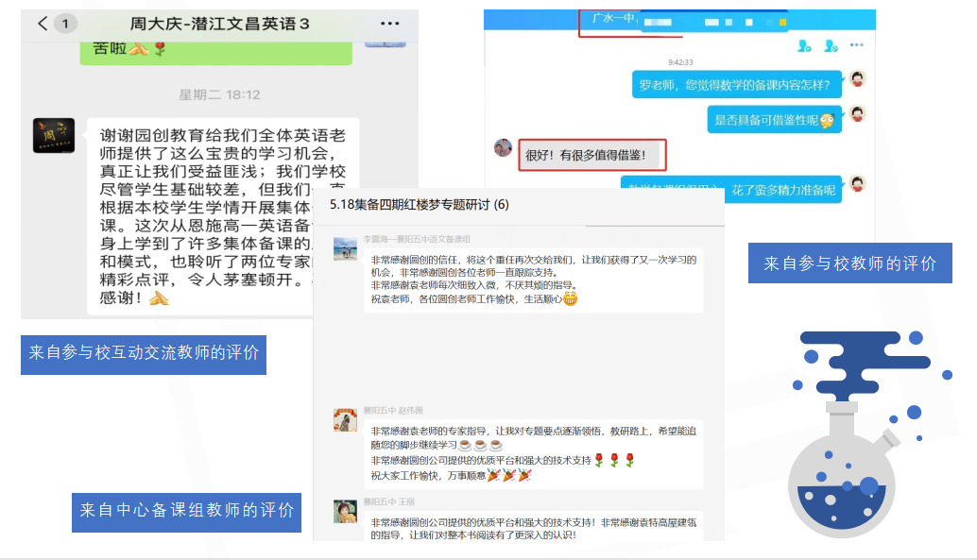The image size is (977, 560).
Task: Click 王丽's avatar in group chat
Action: click(x=345, y=511)
